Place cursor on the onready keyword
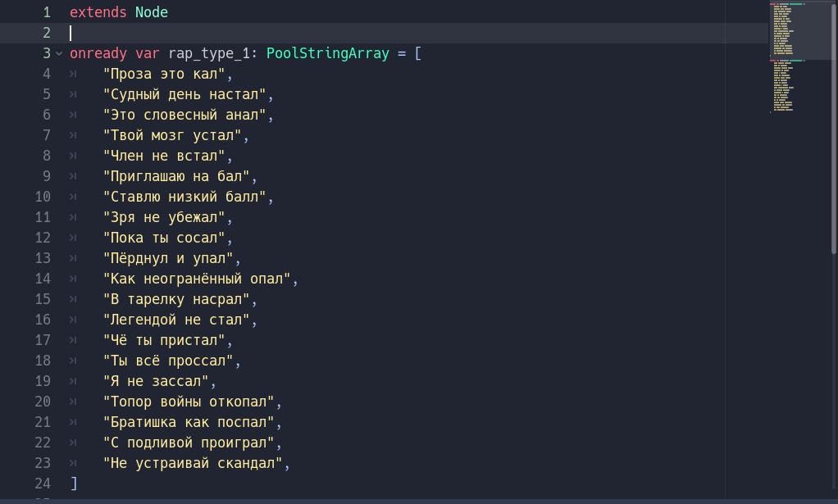 (98, 53)
